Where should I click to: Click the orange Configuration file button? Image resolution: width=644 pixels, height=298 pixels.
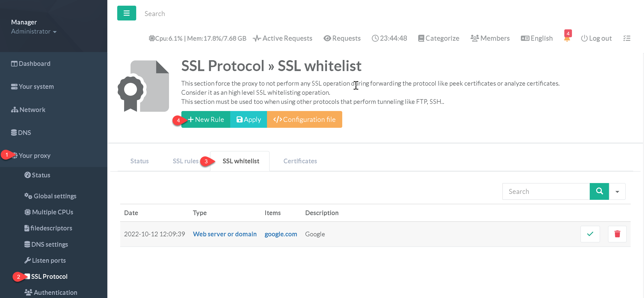pyautogui.click(x=304, y=119)
